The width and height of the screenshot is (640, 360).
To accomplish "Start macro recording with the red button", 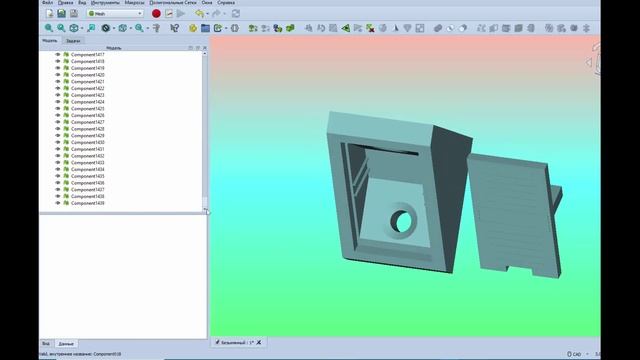I will [x=156, y=13].
